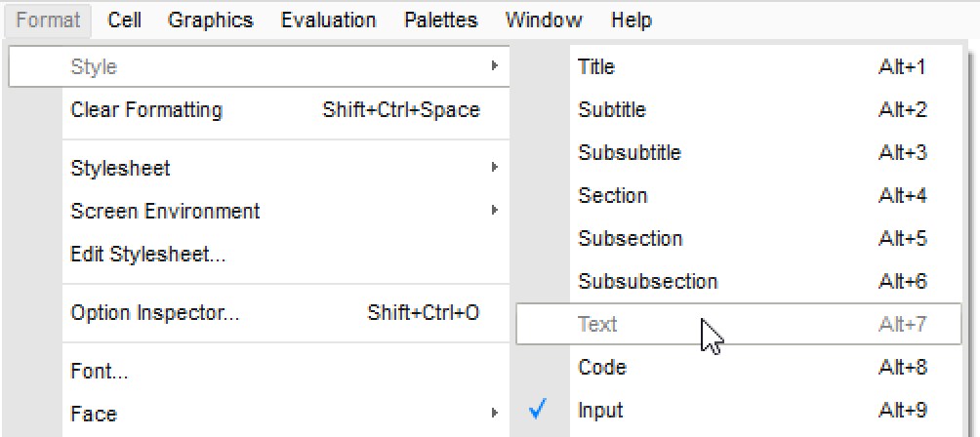The image size is (980, 437).
Task: Open the Window menu
Action: point(544,20)
